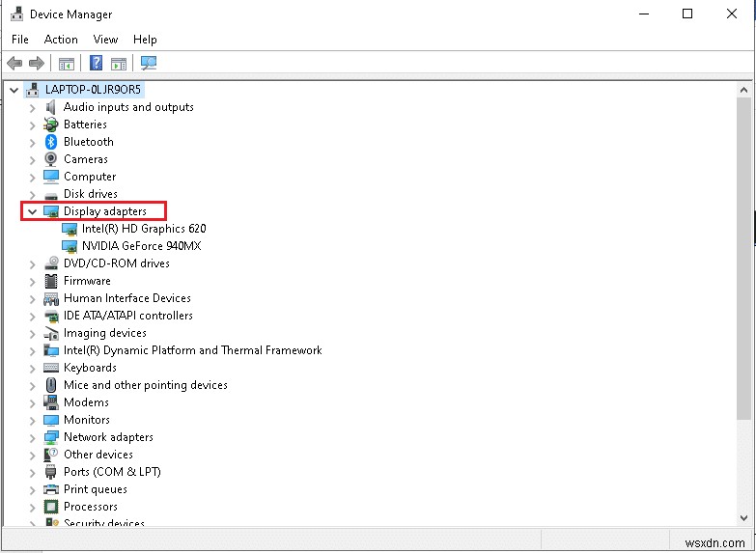Click the Back arrow toolbar icon
Viewport: 756px width, 553px height.
point(14,63)
